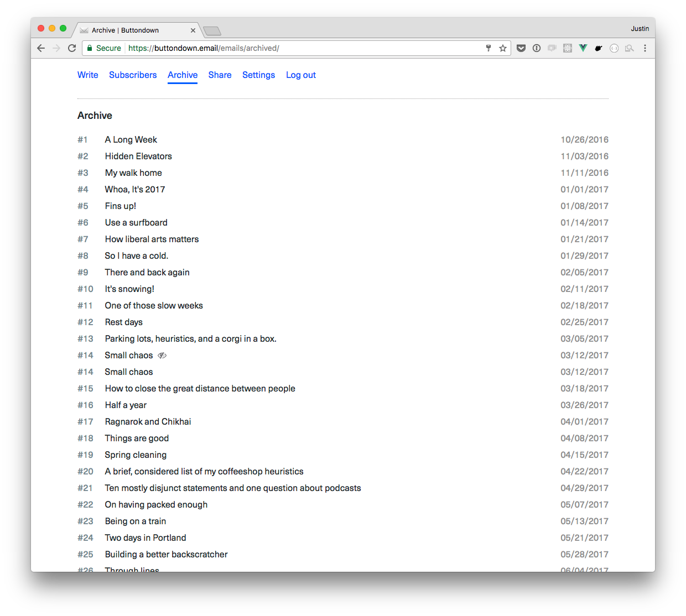Click the magnifier image-search extension icon
Screen dimensions: 686x616
[630, 48]
